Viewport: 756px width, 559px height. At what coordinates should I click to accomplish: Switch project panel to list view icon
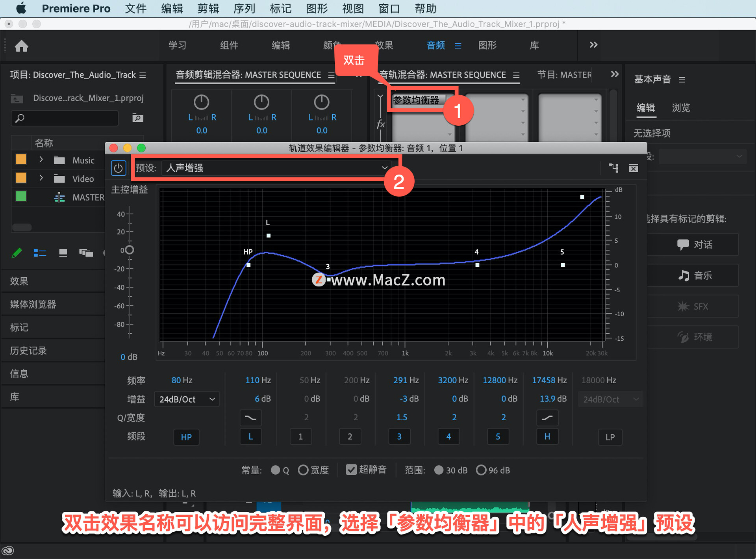click(40, 253)
